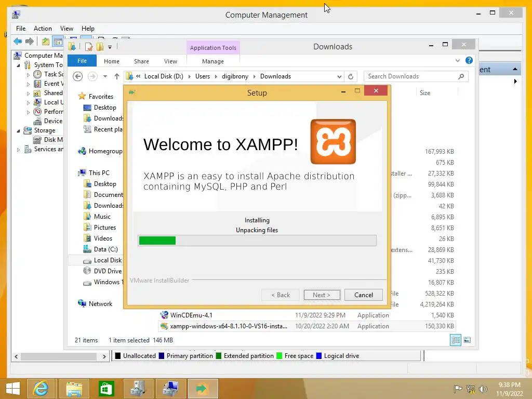
Task: Expand the Explorer ribbon chevron
Action: point(458,60)
